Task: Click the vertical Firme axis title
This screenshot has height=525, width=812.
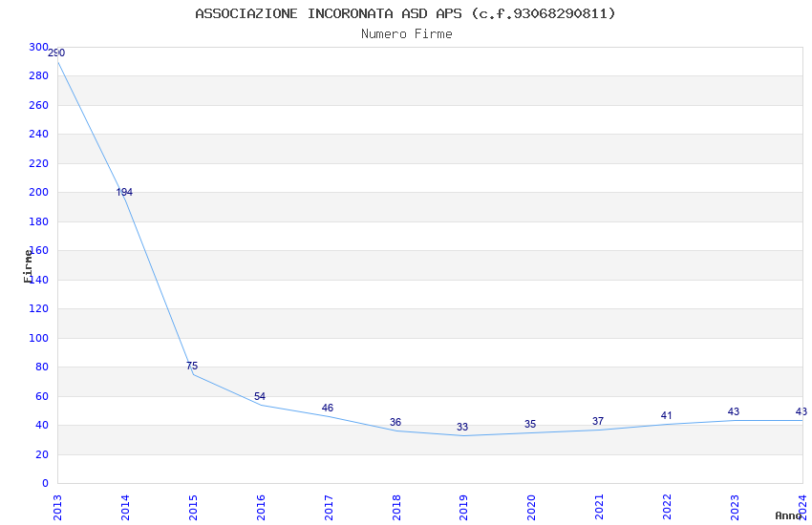Action: click(x=28, y=266)
